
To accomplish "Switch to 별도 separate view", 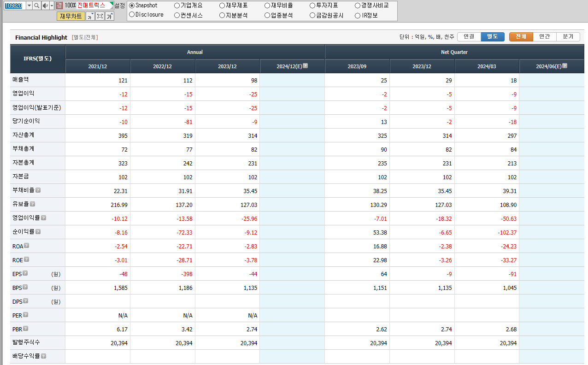I will click(x=493, y=37).
